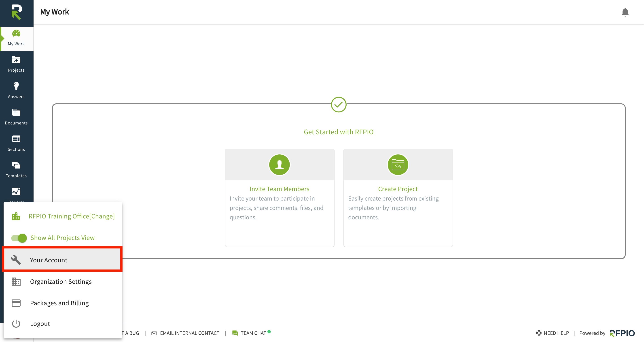Select Logout from the menu
The image size is (644, 342).
click(x=63, y=323)
